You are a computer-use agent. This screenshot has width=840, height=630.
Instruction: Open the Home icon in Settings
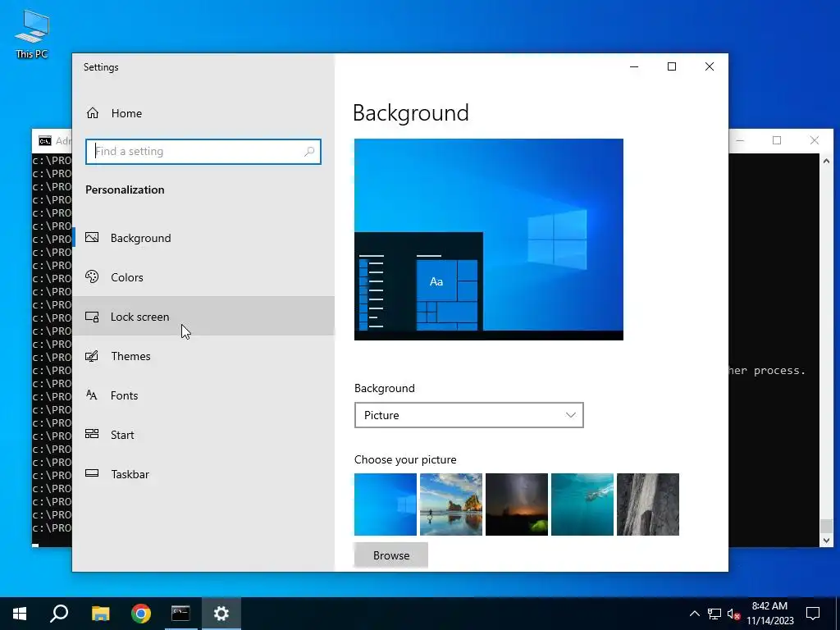pos(93,113)
